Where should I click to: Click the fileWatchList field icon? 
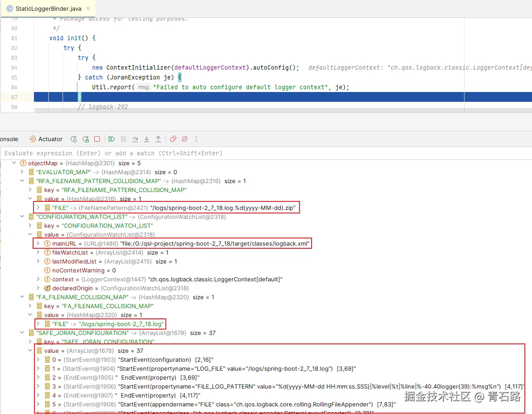47,253
